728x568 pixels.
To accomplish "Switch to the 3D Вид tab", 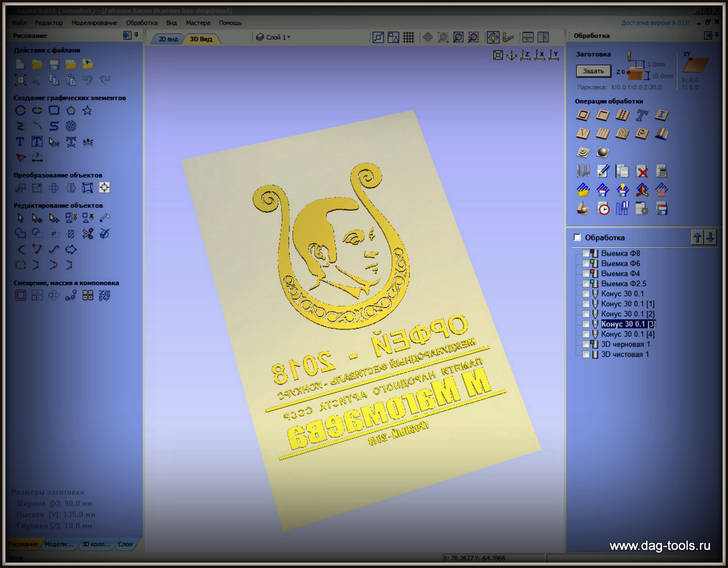I will pos(201,39).
